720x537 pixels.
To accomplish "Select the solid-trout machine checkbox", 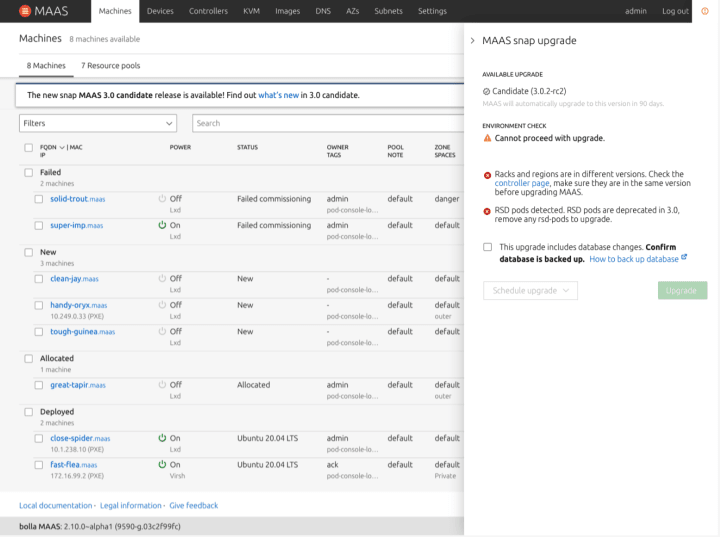I will point(39,199).
